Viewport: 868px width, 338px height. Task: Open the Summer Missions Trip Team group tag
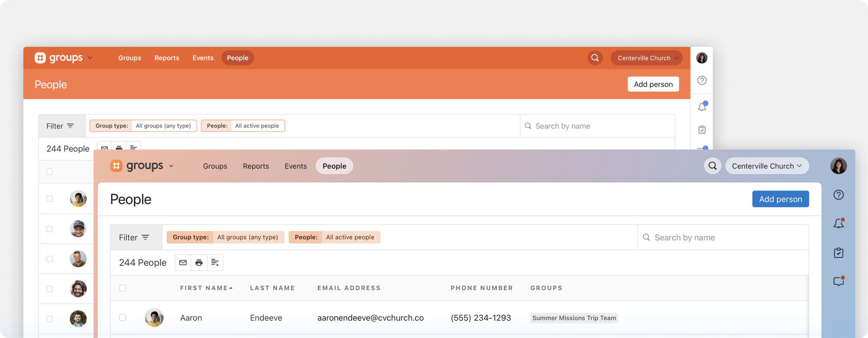tap(574, 318)
